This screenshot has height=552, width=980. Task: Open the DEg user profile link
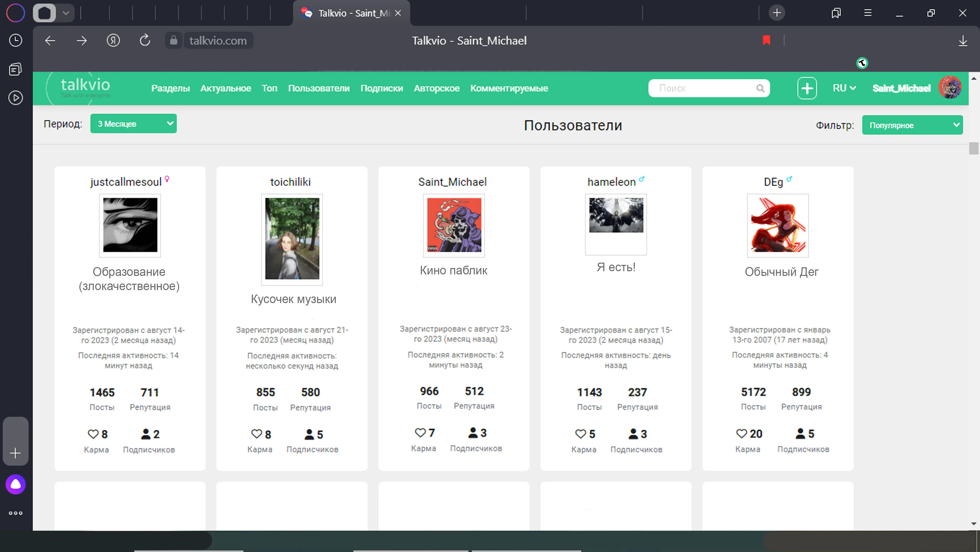[773, 182]
